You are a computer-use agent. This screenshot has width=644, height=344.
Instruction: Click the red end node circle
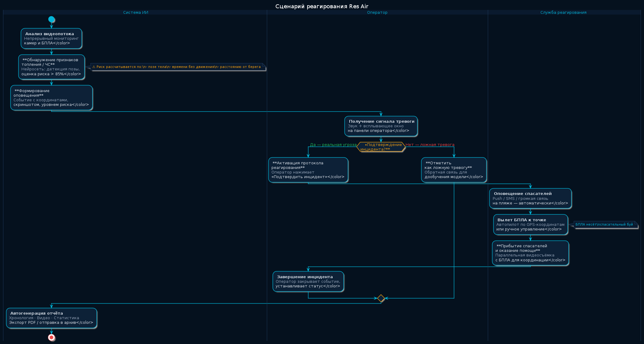tap(51, 337)
